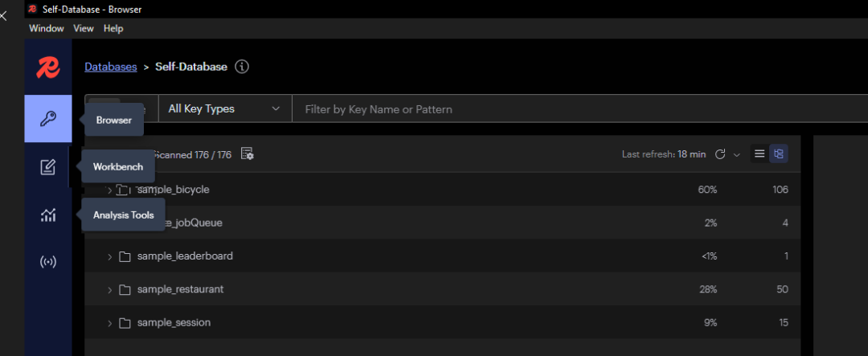This screenshot has width=868, height=356.
Task: Open the Pub/Sub broadcast icon
Action: [x=48, y=262]
